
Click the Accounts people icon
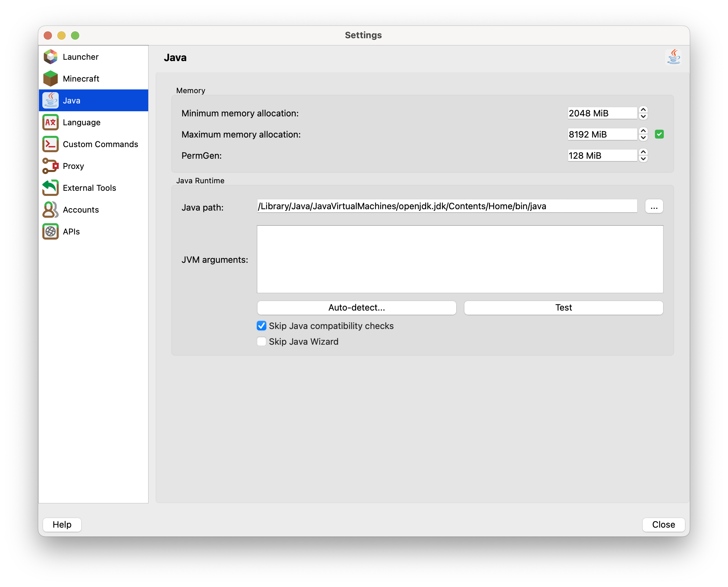tap(51, 210)
